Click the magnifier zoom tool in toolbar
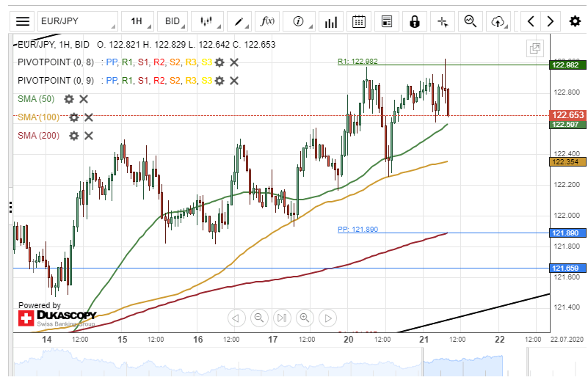This screenshot has width=588, height=380. tap(471, 21)
